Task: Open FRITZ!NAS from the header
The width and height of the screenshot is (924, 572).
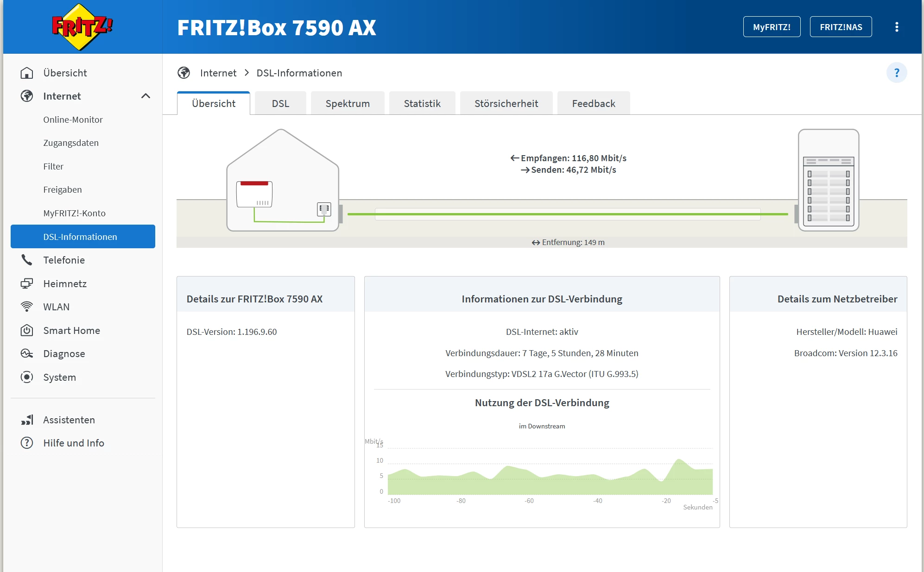Action: coord(841,27)
